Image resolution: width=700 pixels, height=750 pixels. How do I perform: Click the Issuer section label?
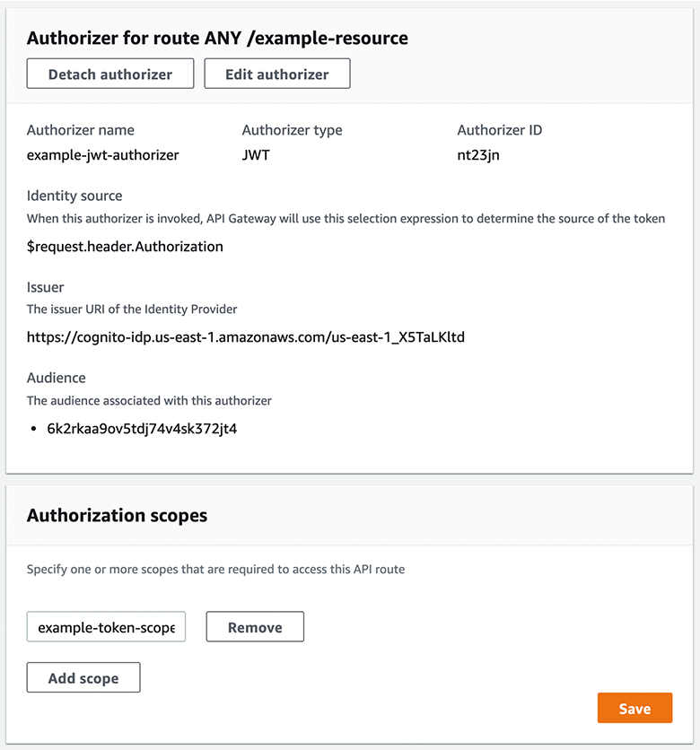pyautogui.click(x=46, y=287)
